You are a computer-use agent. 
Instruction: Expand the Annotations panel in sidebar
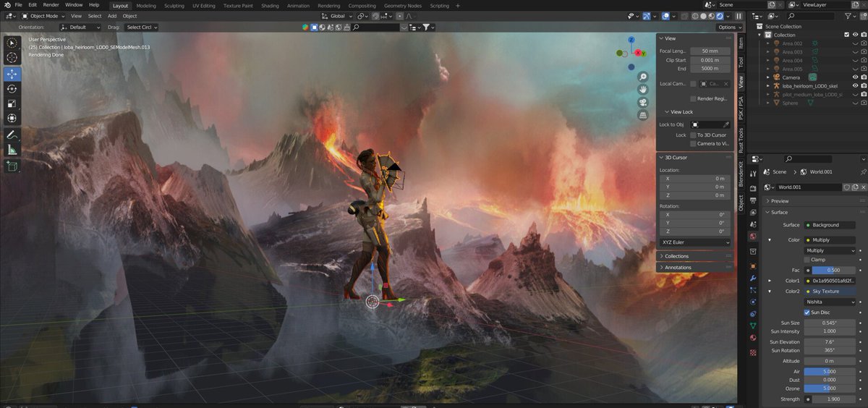(694, 268)
